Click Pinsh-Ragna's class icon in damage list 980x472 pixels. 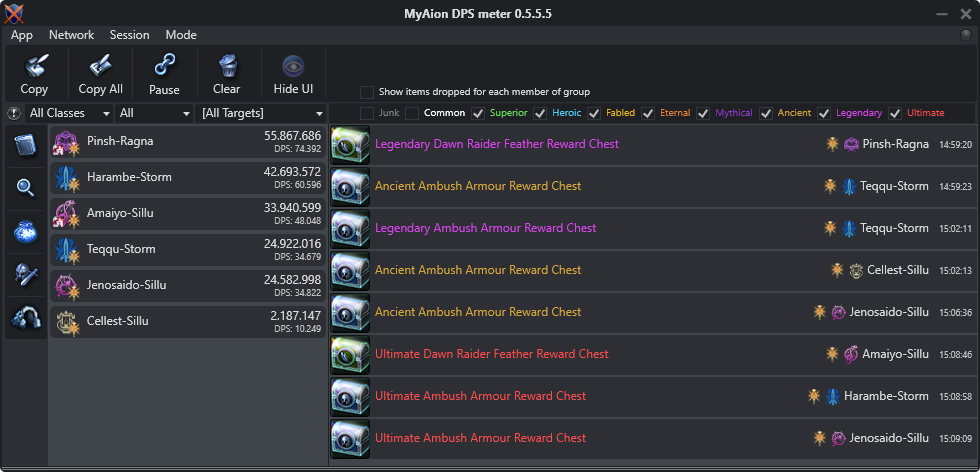(66, 143)
